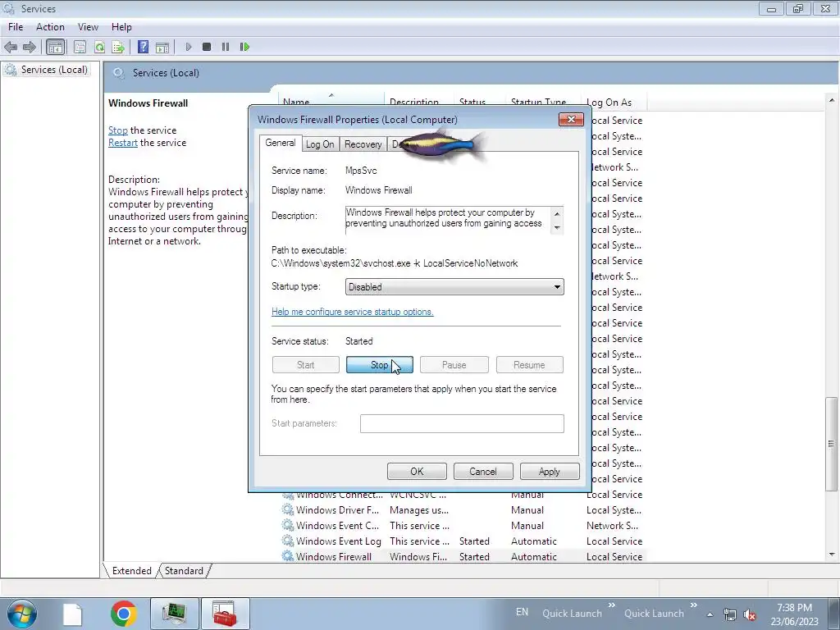Click the Forward arrow in Services toolbar
This screenshot has height=630, width=840.
30,47
